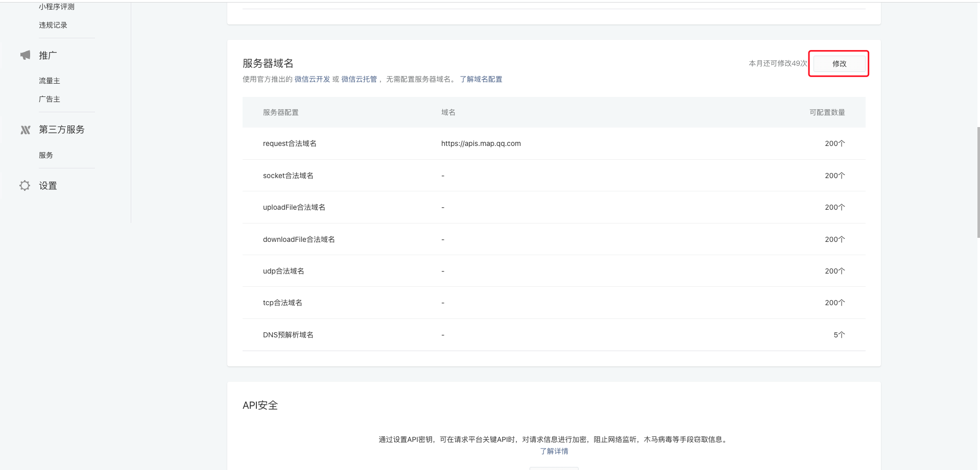Select the downloadFile合法域名 row label

click(299, 239)
